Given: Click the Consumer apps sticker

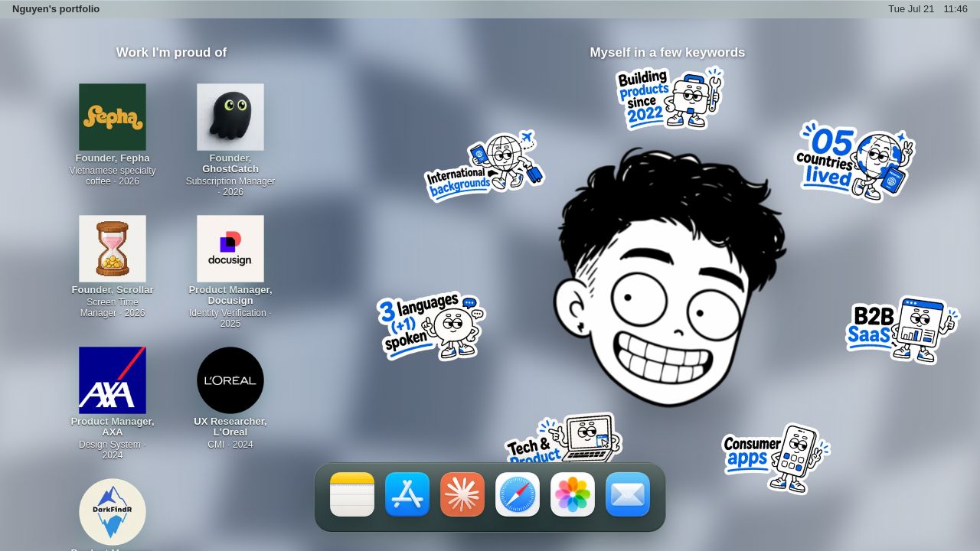Looking at the screenshot, I should [x=776, y=458].
